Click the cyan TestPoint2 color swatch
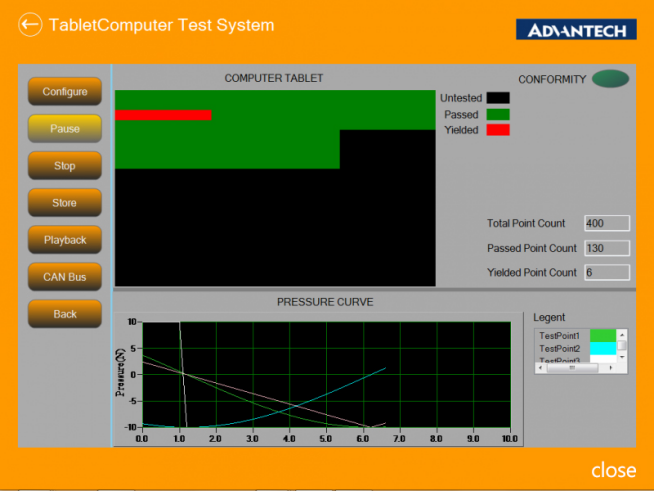Image resolution: width=654 pixels, height=491 pixels. click(601, 349)
